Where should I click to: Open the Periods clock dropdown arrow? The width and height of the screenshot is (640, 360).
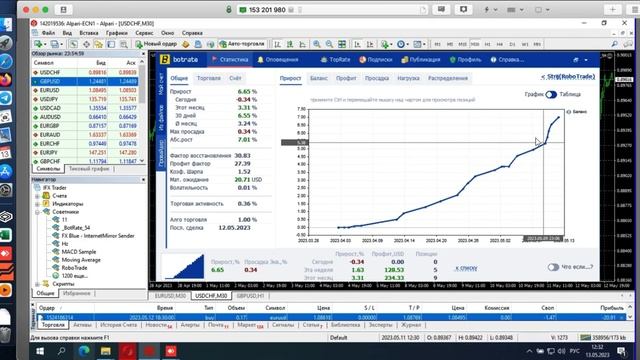[x=407, y=44]
